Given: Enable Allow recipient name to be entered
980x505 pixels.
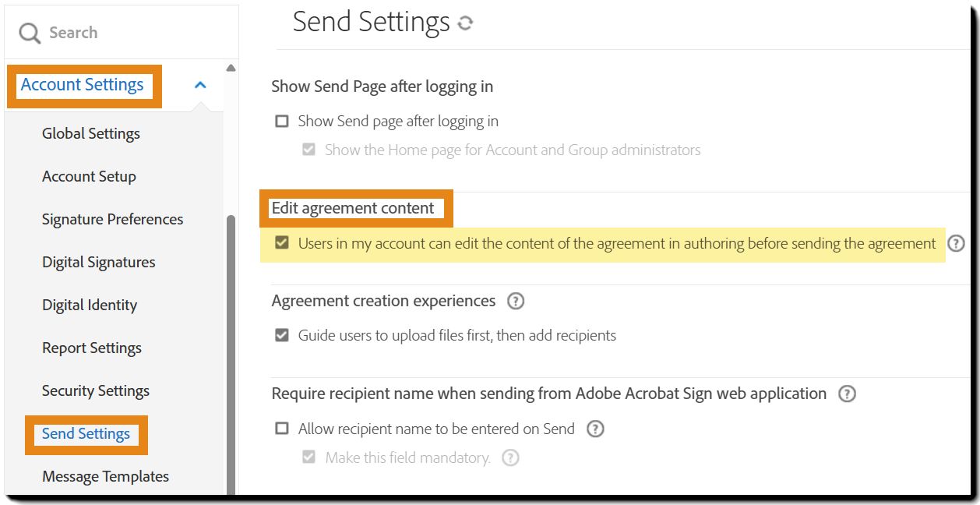Looking at the screenshot, I should [x=282, y=429].
